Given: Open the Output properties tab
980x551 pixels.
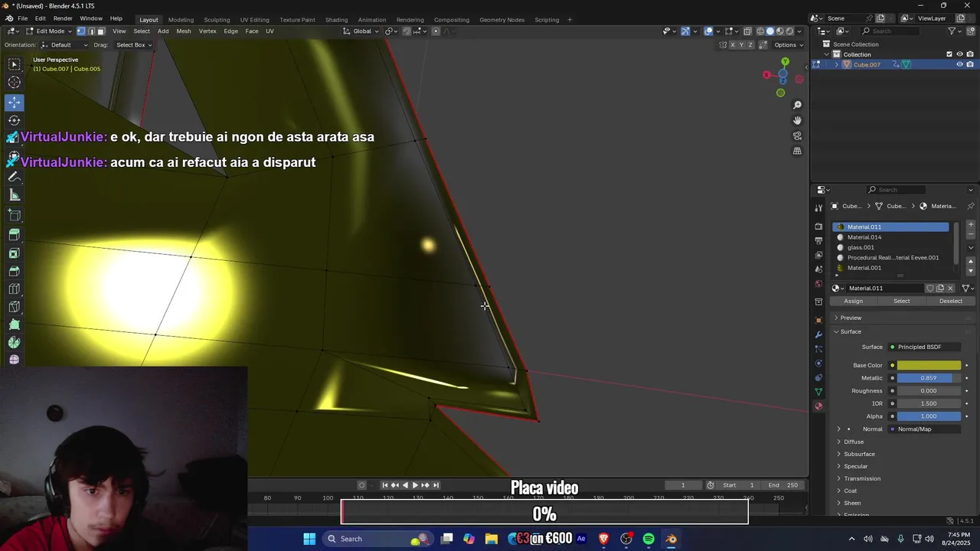Looking at the screenshot, I should pyautogui.click(x=818, y=240).
